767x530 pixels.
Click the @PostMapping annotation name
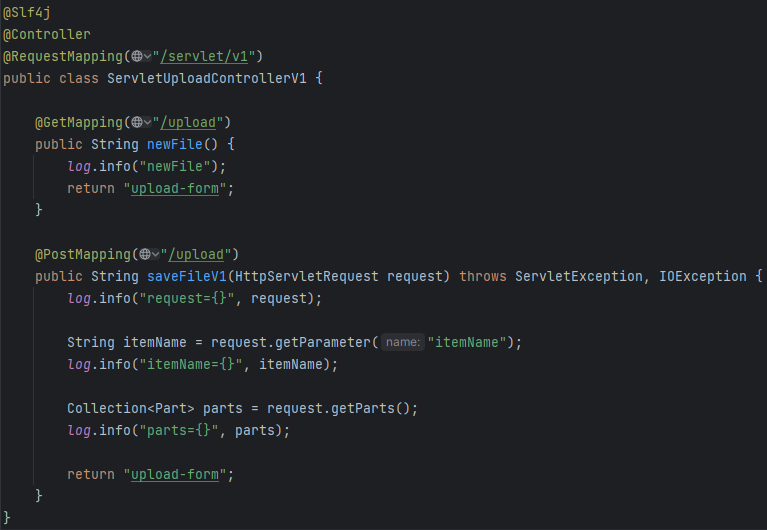tap(83, 254)
